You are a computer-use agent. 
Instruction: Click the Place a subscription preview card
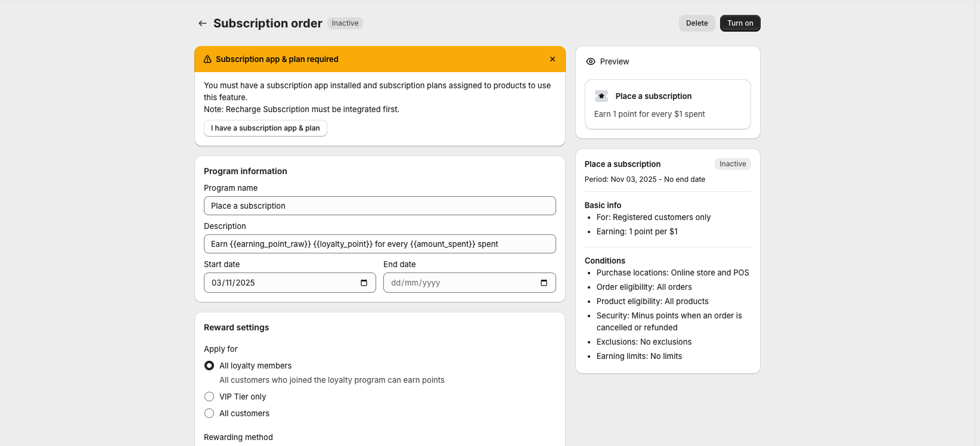pos(668,104)
